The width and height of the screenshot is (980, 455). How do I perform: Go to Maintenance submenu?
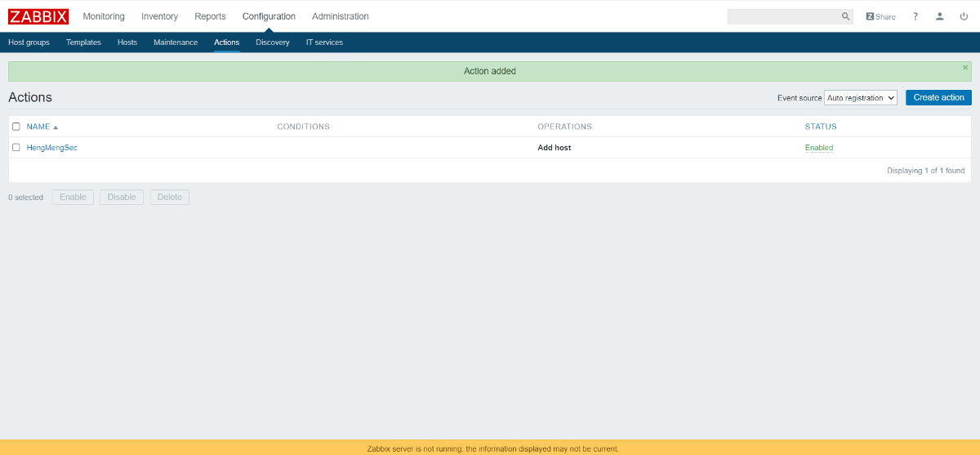(176, 42)
